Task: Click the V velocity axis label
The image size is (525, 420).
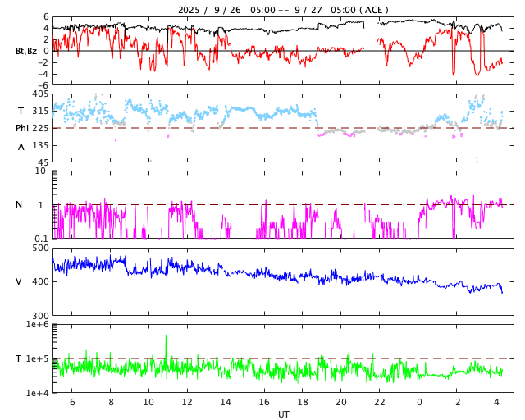Action: [19, 281]
